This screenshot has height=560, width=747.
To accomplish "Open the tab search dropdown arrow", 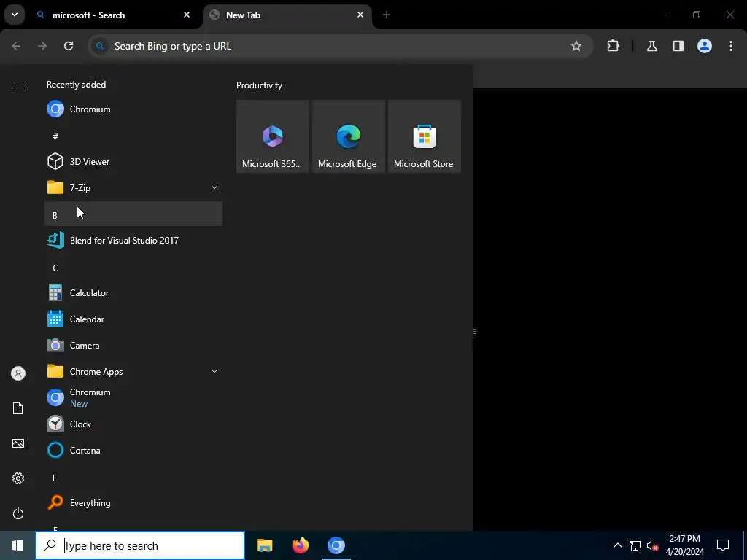I will tap(15, 15).
